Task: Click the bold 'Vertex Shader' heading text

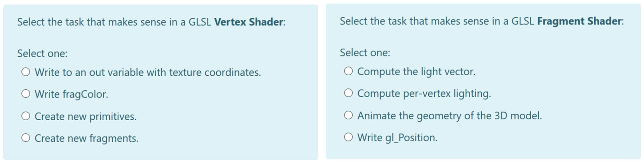Action: (x=249, y=22)
